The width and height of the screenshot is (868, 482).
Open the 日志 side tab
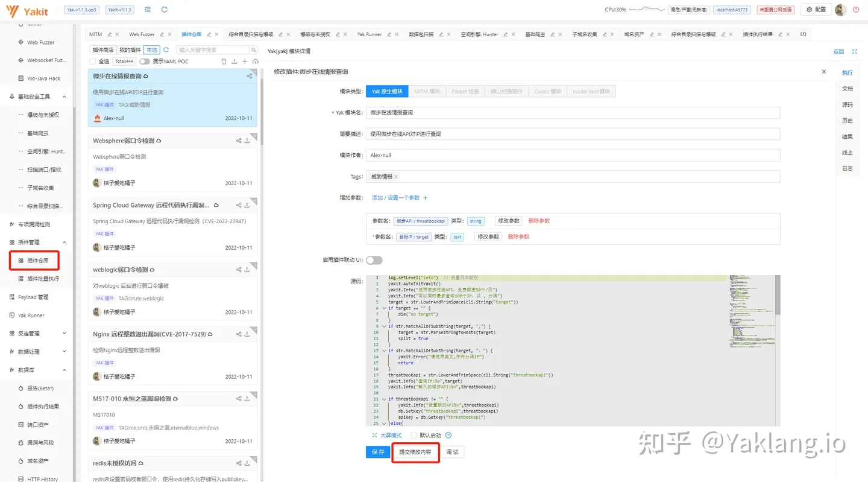point(847,168)
